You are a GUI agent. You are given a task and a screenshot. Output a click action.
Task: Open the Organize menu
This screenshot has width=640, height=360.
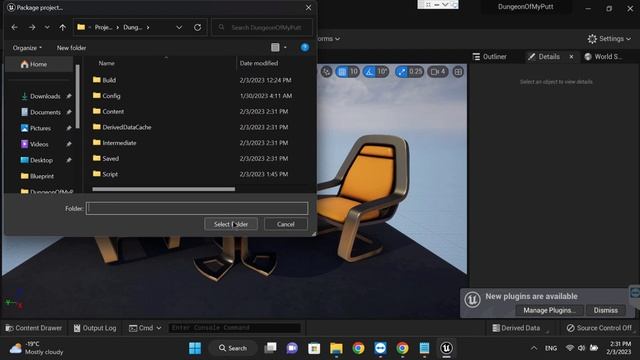point(27,48)
